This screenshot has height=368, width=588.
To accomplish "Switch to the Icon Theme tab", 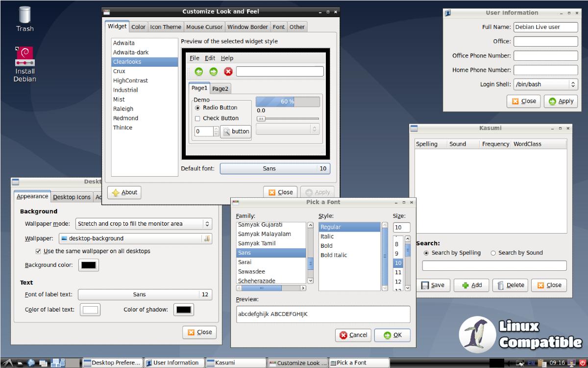I will [x=166, y=27].
